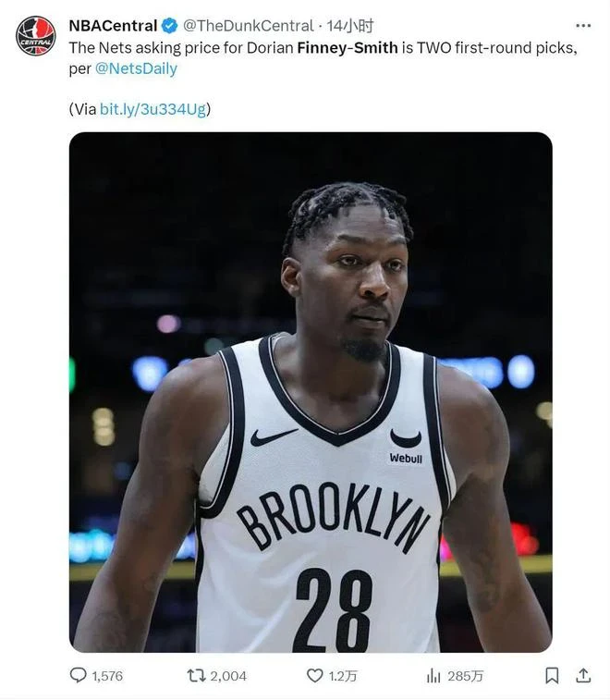Click the 1.2万 likes count
This screenshot has width=610, height=700.
tap(343, 676)
